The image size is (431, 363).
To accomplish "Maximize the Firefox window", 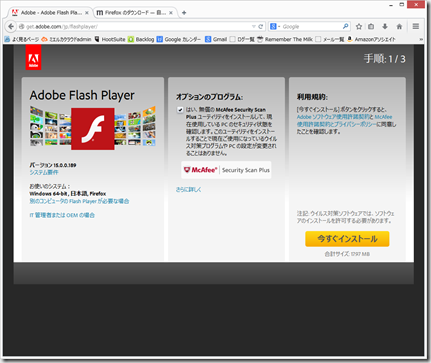I will tap(402, 5).
